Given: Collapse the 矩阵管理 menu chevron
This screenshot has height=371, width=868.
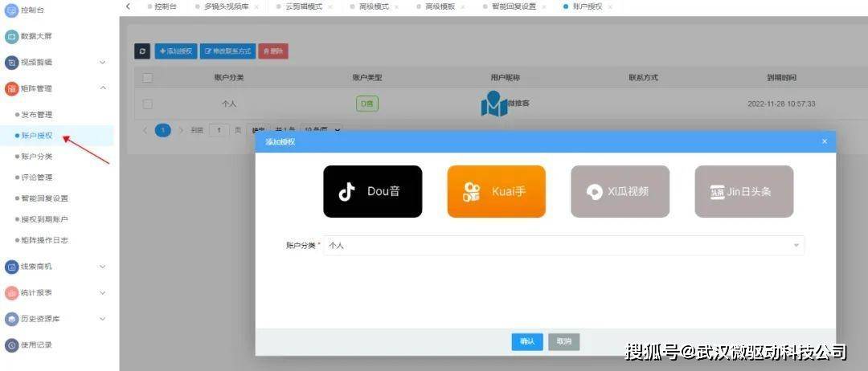Looking at the screenshot, I should [x=102, y=88].
